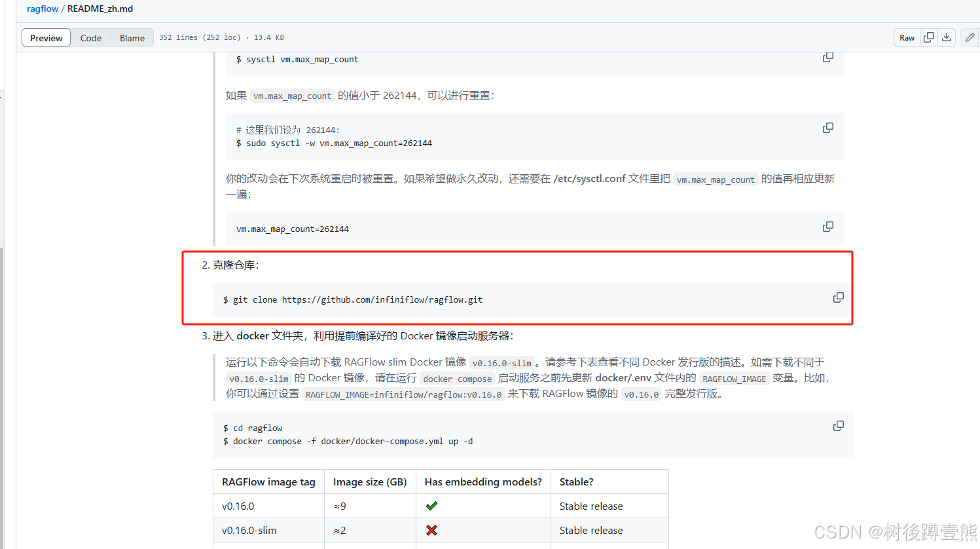Click the '/etc/sysctl.conf' bold text
This screenshot has width=980, height=549.
click(x=589, y=178)
